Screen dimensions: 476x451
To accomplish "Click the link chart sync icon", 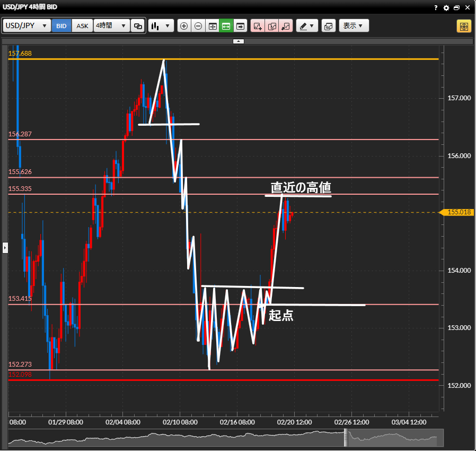I will 138,26.
